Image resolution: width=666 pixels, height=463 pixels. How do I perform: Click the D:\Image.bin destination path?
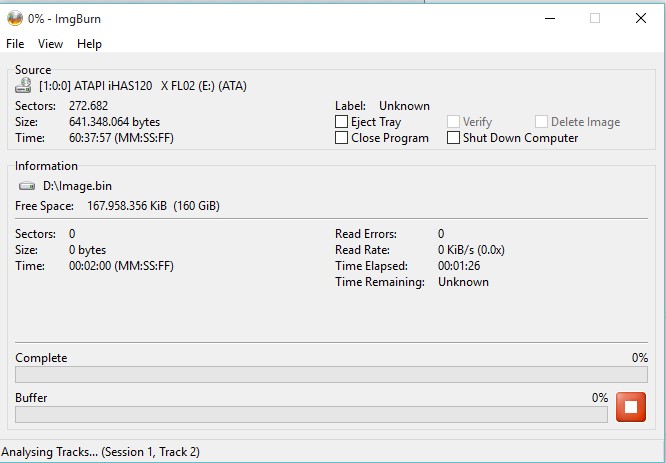[x=77, y=186]
